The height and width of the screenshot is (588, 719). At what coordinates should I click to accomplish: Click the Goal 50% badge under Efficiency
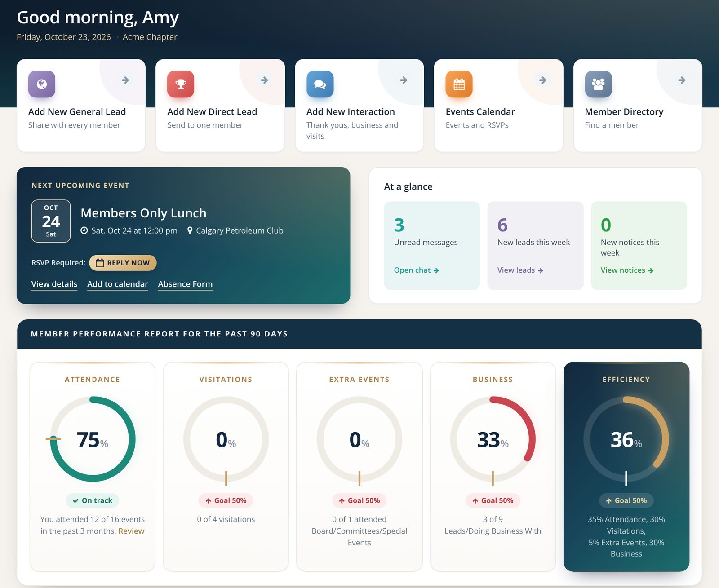pyautogui.click(x=626, y=500)
